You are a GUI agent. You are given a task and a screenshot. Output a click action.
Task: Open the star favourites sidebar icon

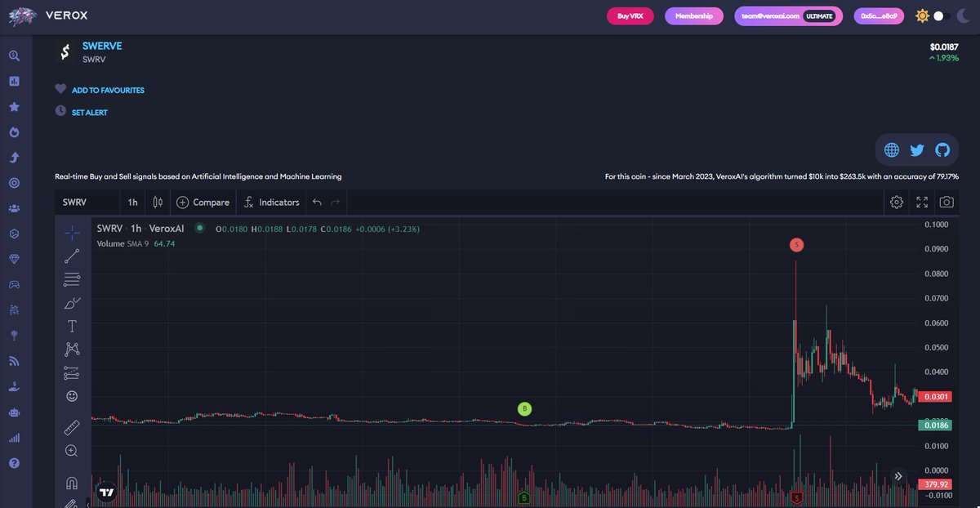14,107
